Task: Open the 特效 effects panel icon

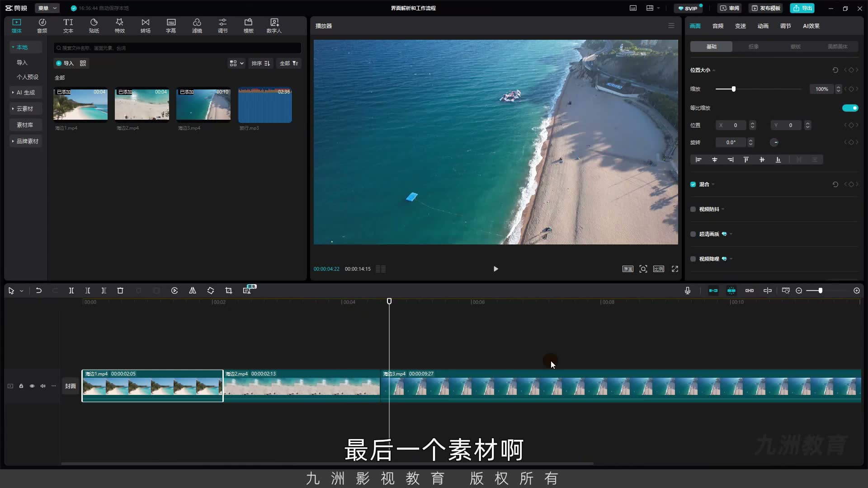Action: point(119,26)
